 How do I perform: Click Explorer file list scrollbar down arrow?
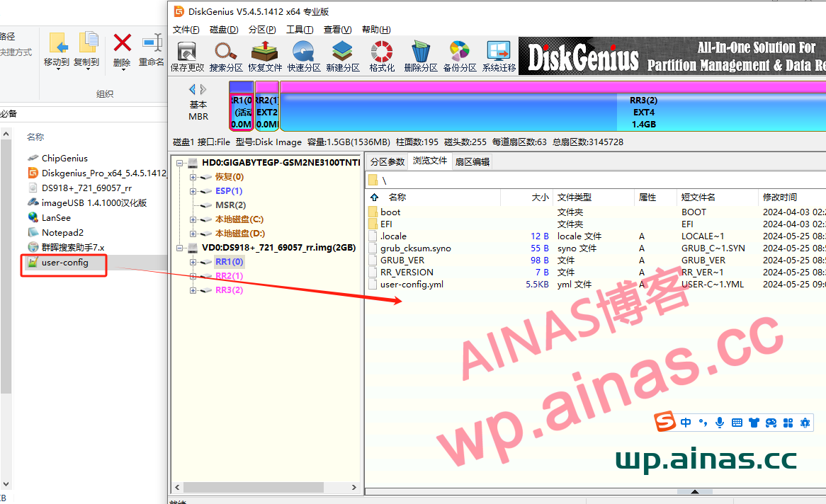click(x=6, y=483)
